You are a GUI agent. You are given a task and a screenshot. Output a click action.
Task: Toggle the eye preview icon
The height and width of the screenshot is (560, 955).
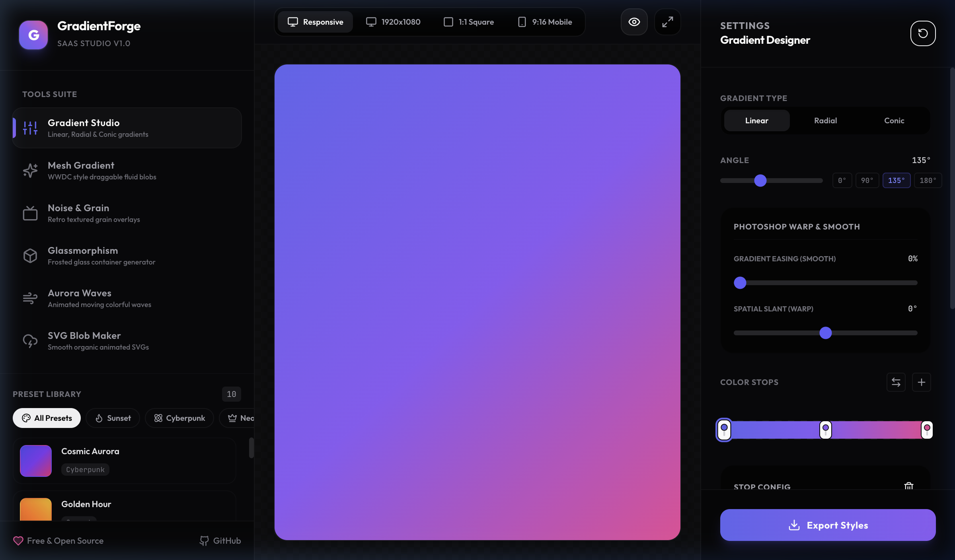(x=634, y=22)
